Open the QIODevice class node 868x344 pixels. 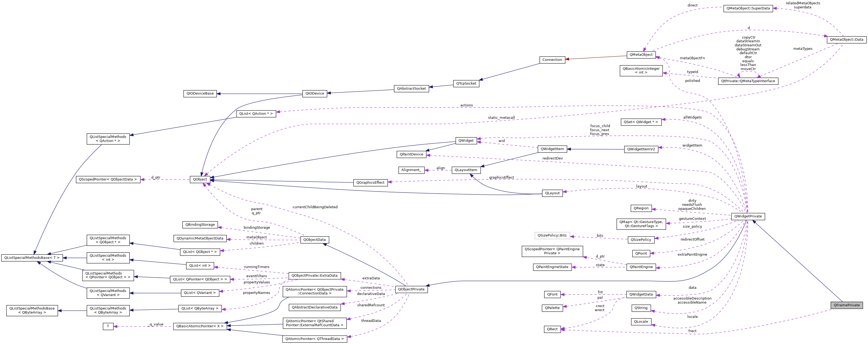pyautogui.click(x=314, y=93)
